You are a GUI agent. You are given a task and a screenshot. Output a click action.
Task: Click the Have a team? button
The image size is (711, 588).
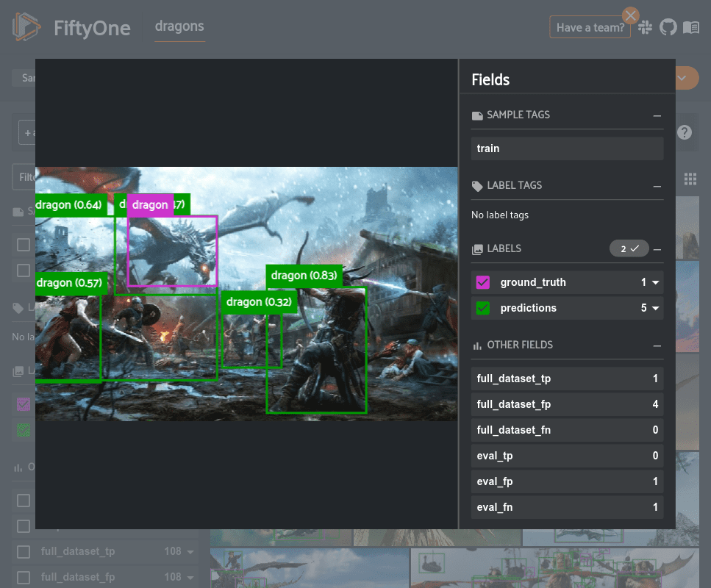(x=590, y=28)
